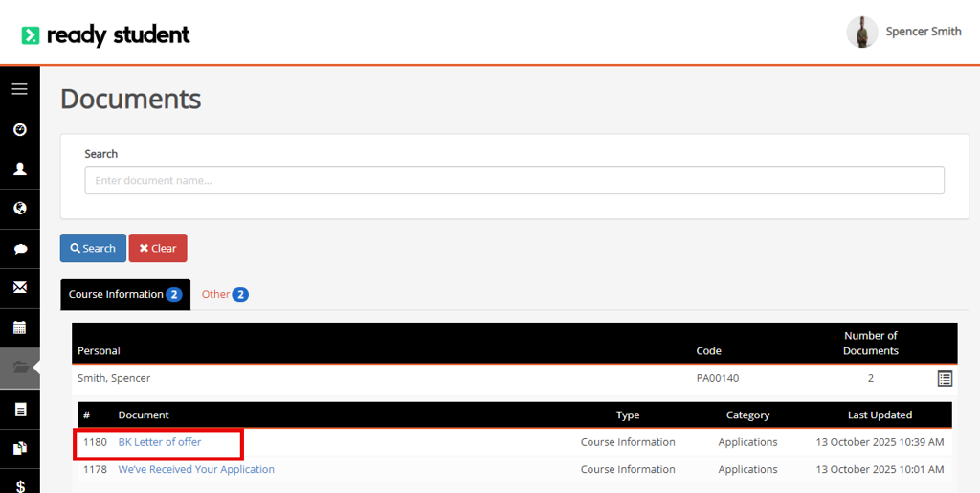Click the single-page document sidebar icon
Image resolution: width=980 pixels, height=493 pixels.
pos(20,410)
